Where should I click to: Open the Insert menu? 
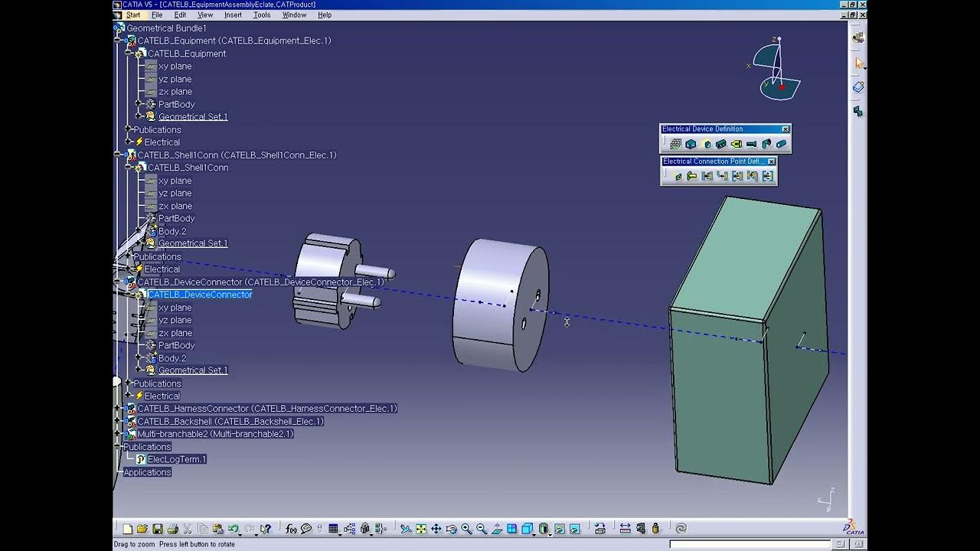[x=233, y=15]
